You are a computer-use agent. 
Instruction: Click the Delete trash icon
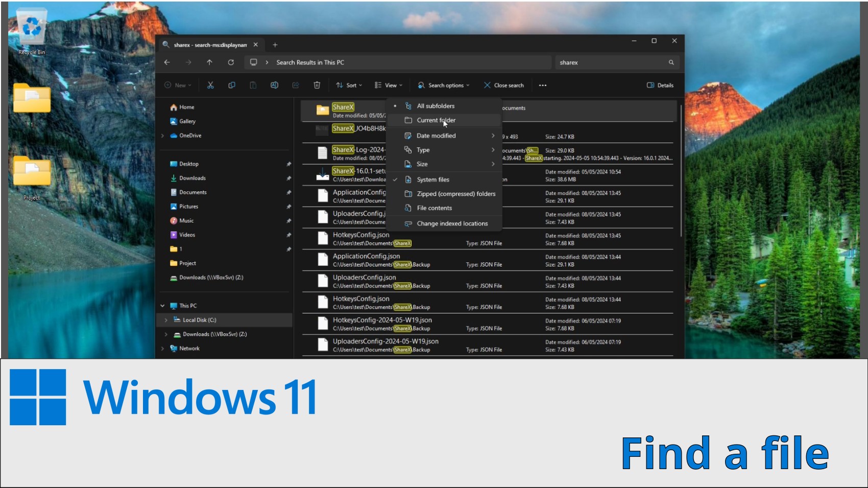click(317, 85)
